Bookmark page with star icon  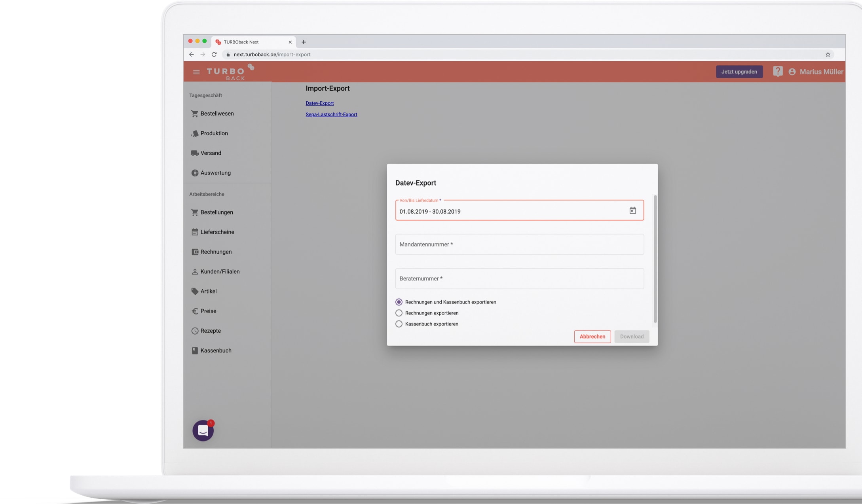click(828, 55)
